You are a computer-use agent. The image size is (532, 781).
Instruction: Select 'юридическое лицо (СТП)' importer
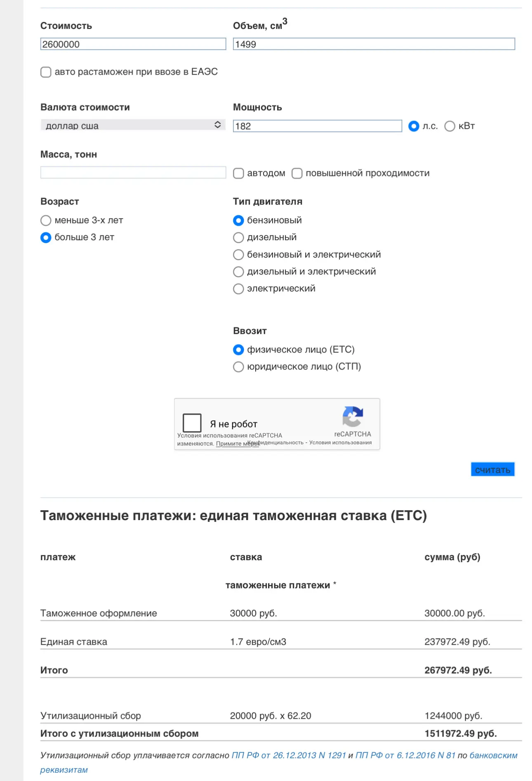click(x=238, y=367)
